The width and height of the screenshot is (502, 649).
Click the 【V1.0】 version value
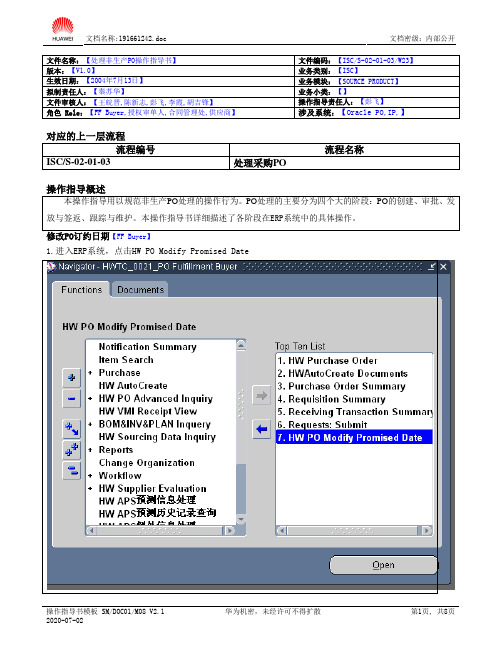(x=83, y=70)
